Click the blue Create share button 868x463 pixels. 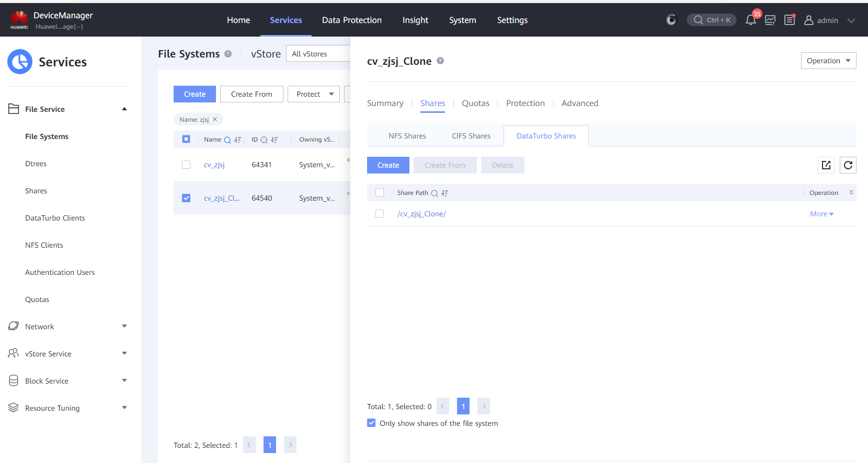tap(388, 165)
